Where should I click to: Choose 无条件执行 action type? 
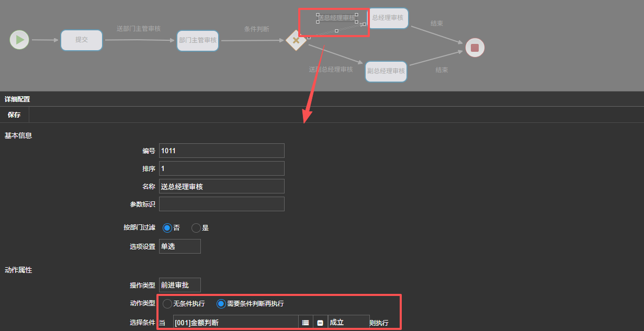click(167, 304)
